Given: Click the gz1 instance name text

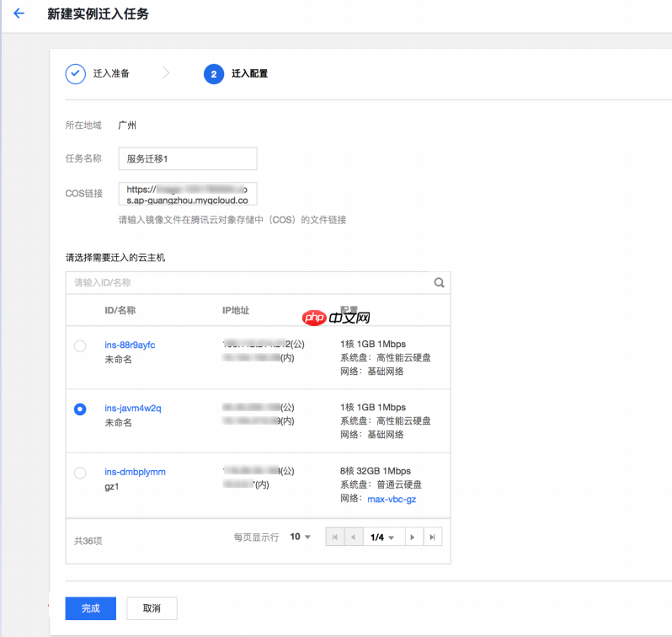Looking at the screenshot, I should 112,486.
